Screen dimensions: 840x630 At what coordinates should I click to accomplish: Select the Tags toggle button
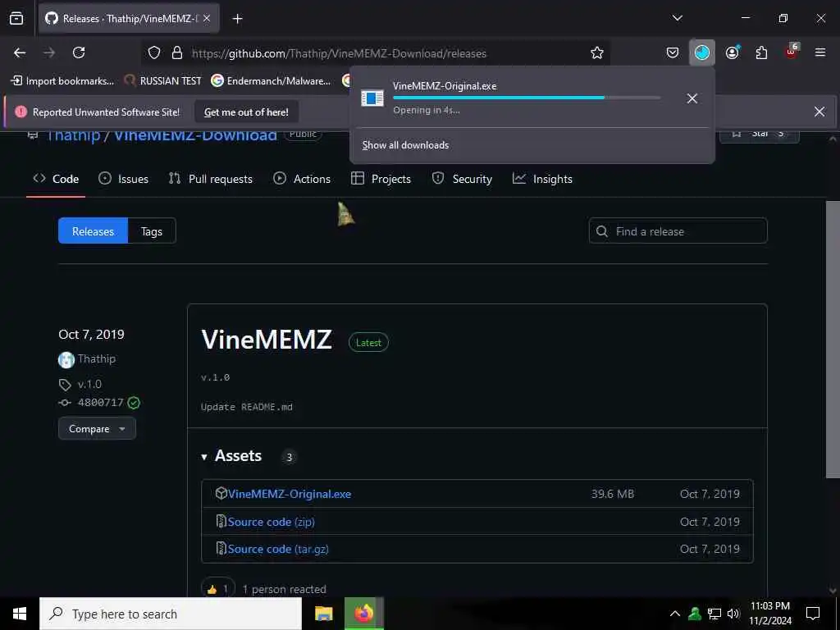(152, 231)
